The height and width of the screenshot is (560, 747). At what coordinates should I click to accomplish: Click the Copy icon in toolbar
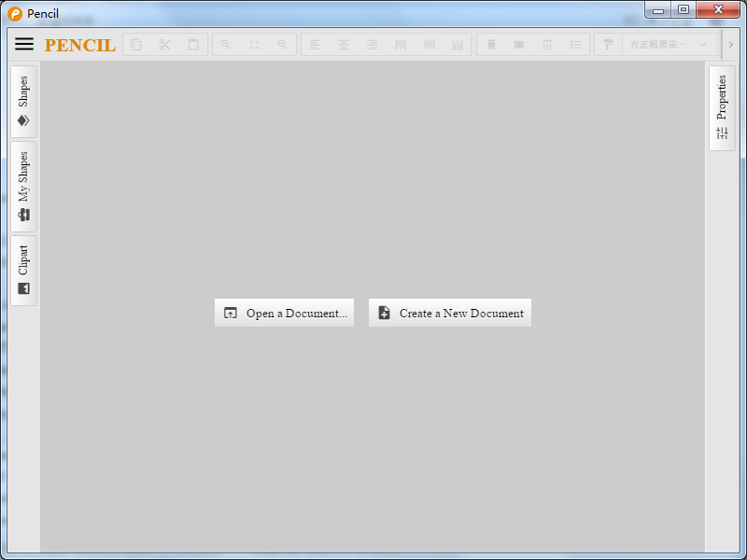click(136, 45)
